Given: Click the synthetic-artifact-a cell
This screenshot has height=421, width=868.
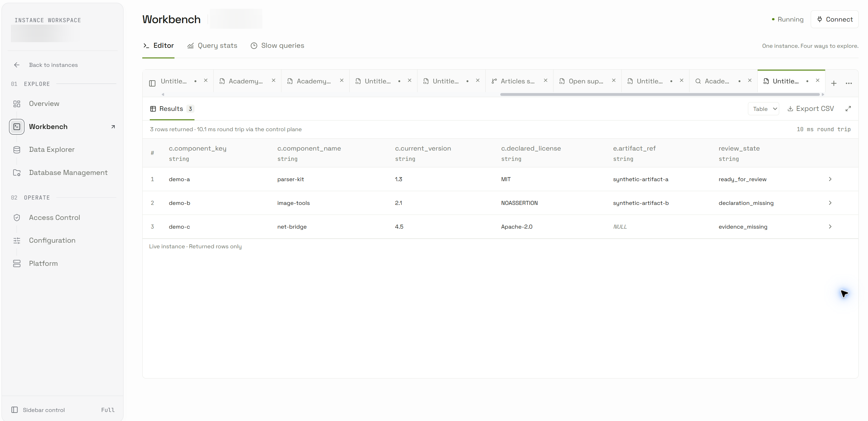Looking at the screenshot, I should tap(641, 179).
